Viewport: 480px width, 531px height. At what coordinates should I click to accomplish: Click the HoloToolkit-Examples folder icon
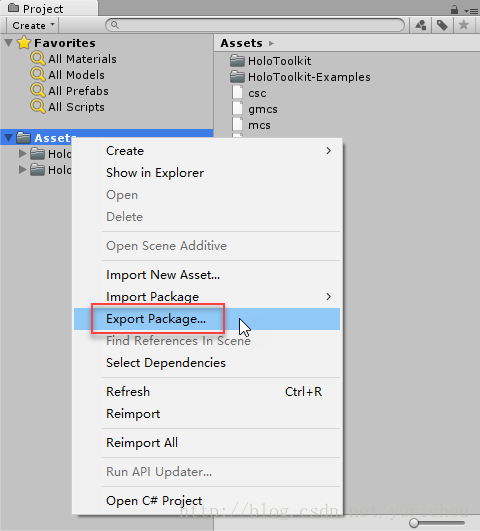(x=237, y=77)
